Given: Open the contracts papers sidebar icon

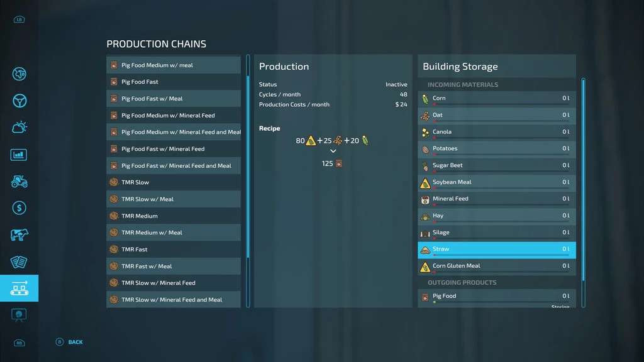Looking at the screenshot, I should [19, 262].
